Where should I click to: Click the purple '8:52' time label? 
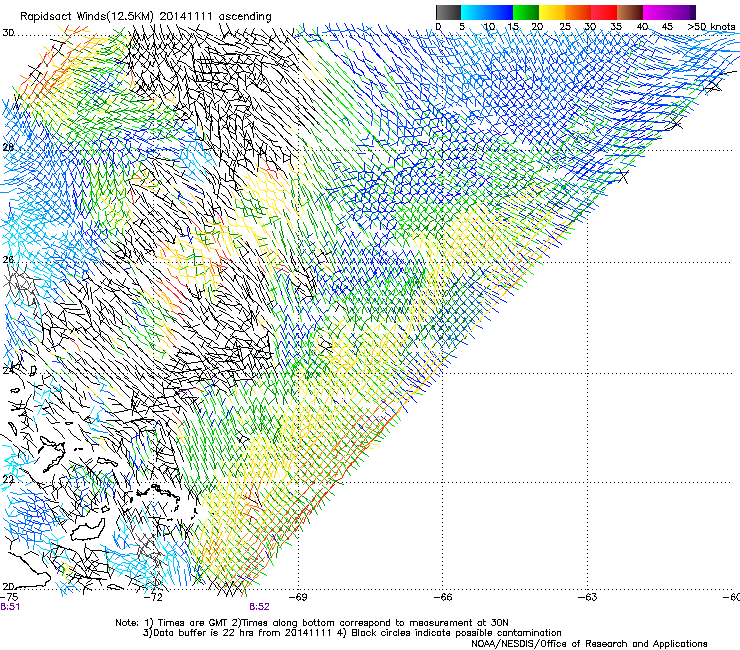click(x=260, y=607)
